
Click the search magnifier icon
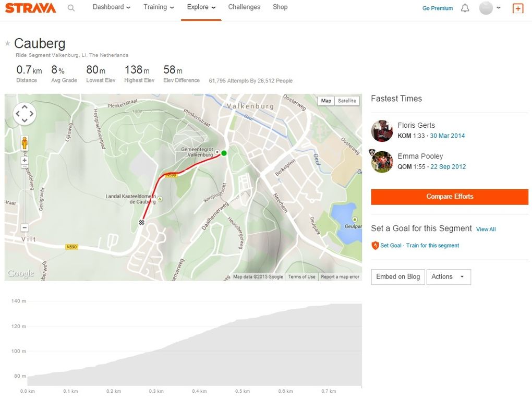click(71, 8)
